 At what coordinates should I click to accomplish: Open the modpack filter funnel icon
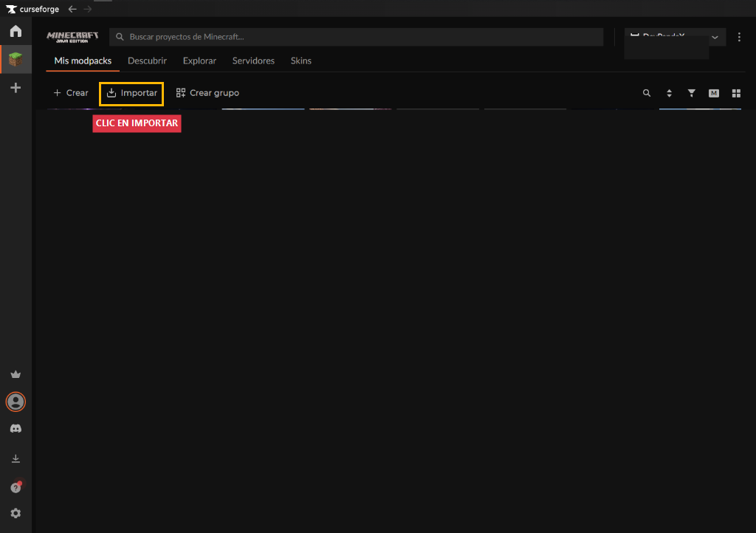pyautogui.click(x=691, y=93)
